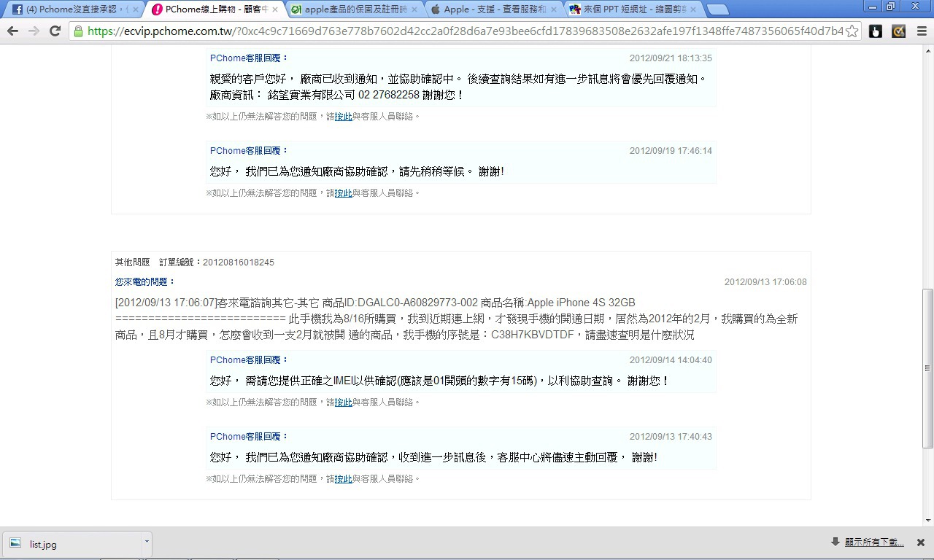Click 按此 under the 2012/09/14 reply

343,402
